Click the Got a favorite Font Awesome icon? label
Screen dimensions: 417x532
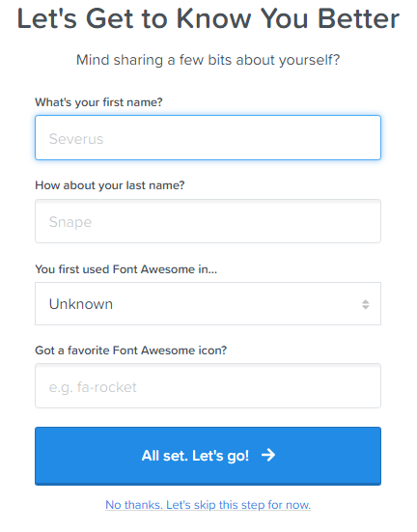(131, 350)
